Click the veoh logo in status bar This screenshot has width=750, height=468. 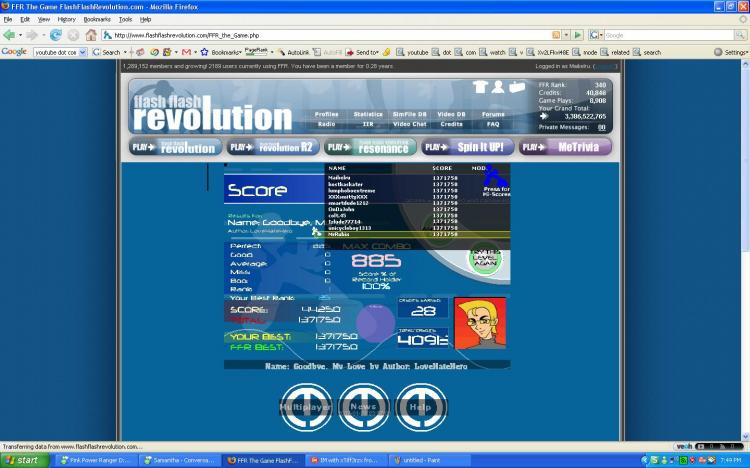point(684,446)
